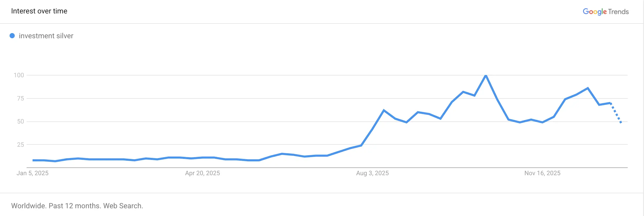Select the Nov 16, 2025 date label

click(x=542, y=173)
